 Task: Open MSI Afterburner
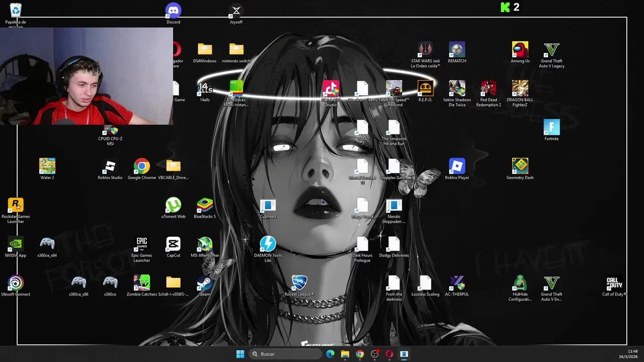pos(205,247)
